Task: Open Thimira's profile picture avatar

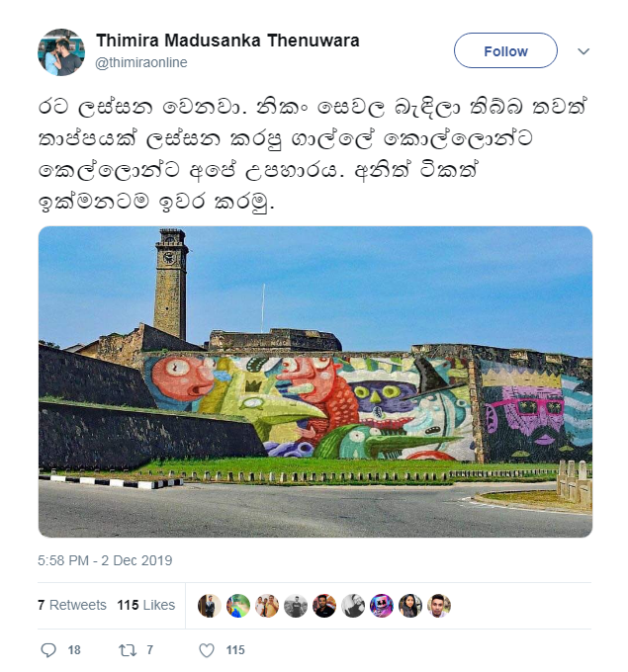Action: coord(61,52)
